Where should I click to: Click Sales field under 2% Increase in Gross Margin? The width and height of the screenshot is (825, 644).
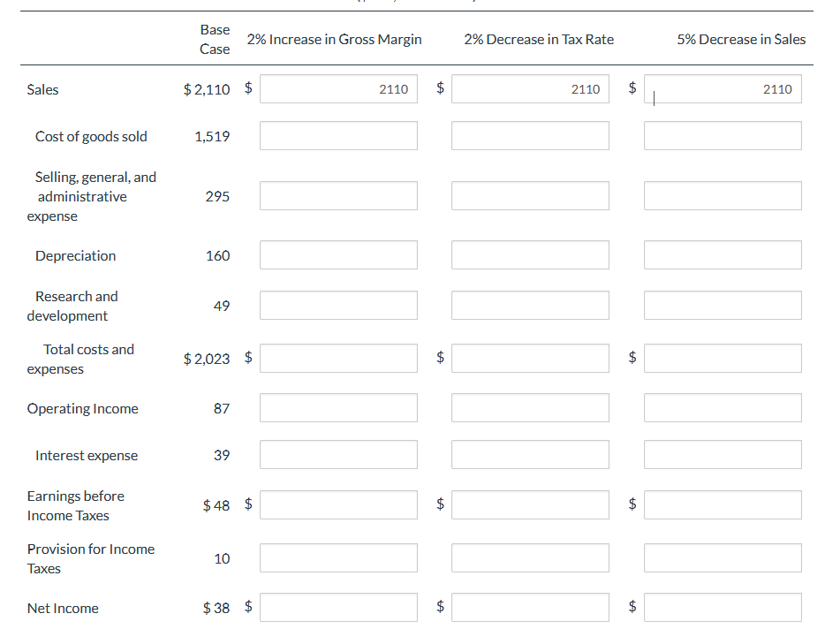pyautogui.click(x=338, y=89)
